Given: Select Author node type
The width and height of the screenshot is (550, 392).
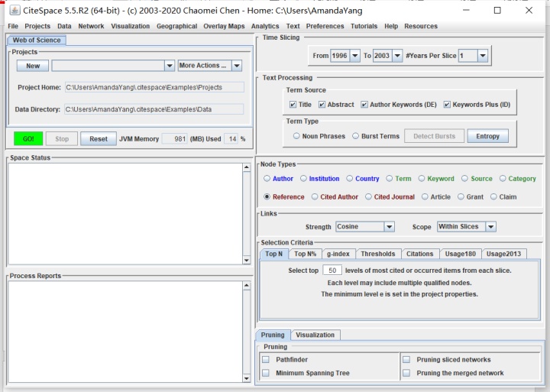Looking at the screenshot, I should tap(267, 179).
